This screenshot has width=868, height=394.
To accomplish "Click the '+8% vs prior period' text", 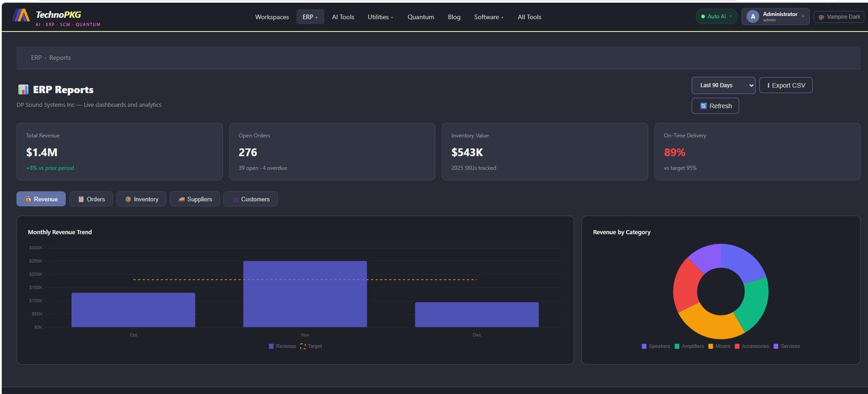I will 50,168.
